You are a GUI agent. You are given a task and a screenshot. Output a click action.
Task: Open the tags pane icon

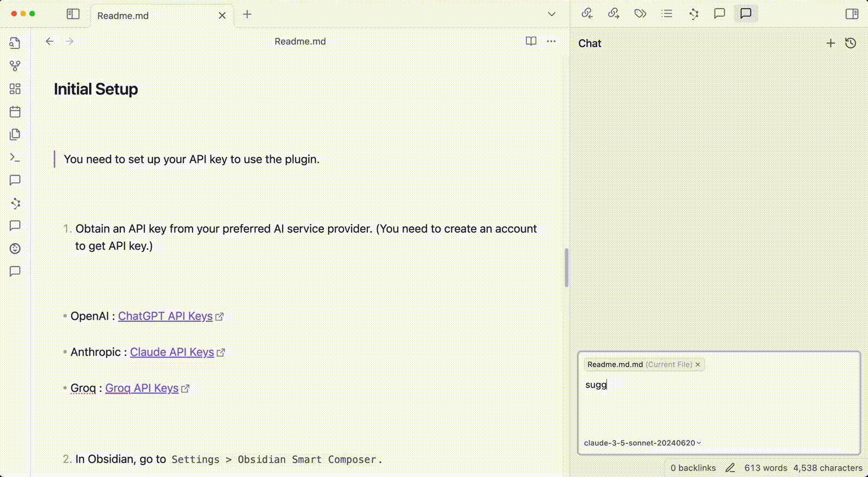point(640,14)
